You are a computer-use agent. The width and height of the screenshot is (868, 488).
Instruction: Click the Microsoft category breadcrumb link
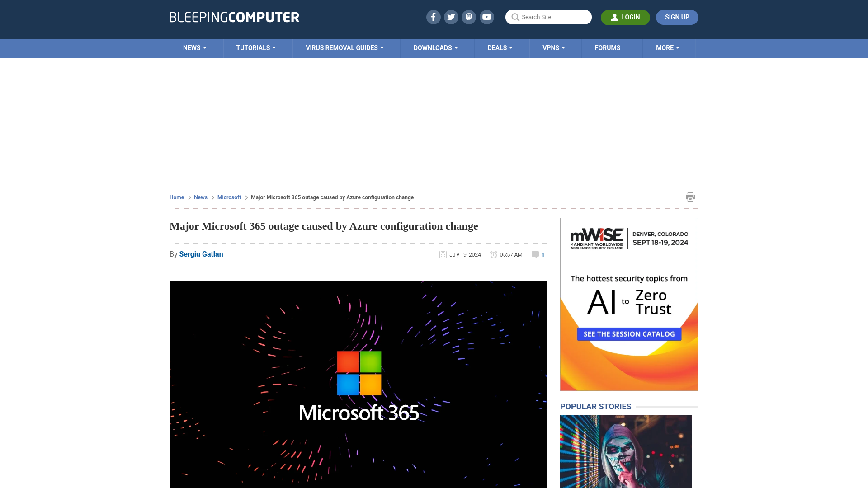(229, 197)
